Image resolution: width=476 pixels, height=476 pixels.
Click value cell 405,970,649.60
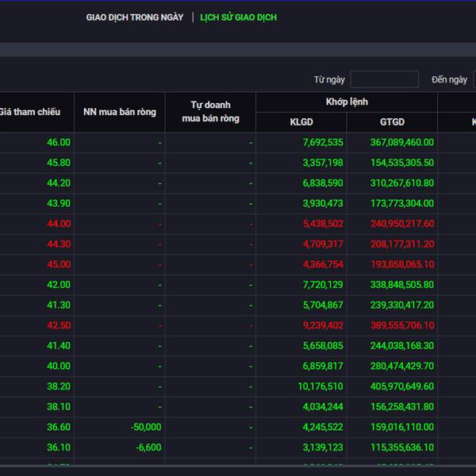pos(402,386)
